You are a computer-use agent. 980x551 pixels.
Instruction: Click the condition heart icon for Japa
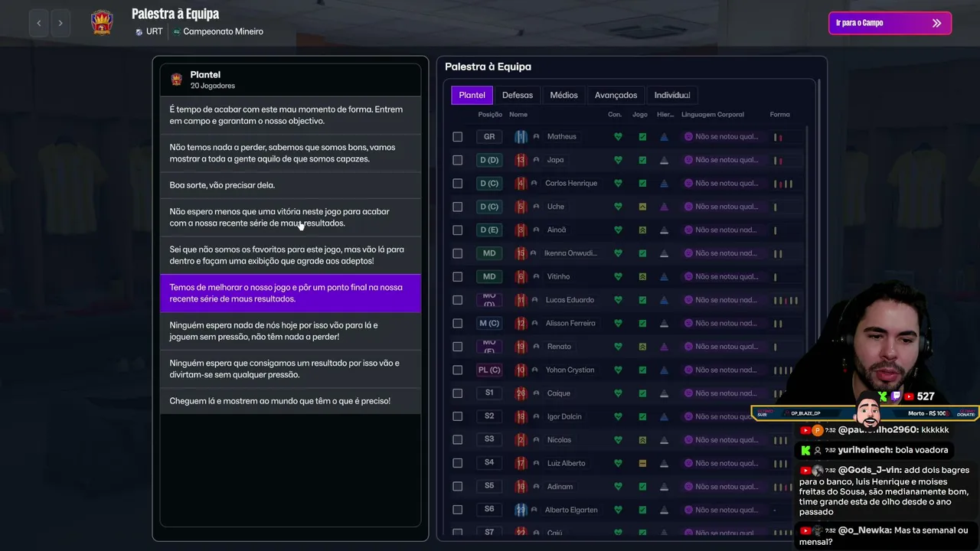point(618,160)
